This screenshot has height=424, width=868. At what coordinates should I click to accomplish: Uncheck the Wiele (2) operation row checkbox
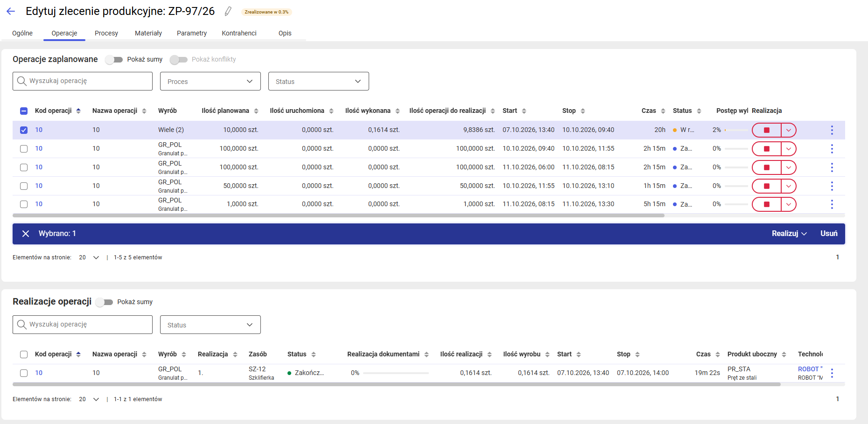24,130
